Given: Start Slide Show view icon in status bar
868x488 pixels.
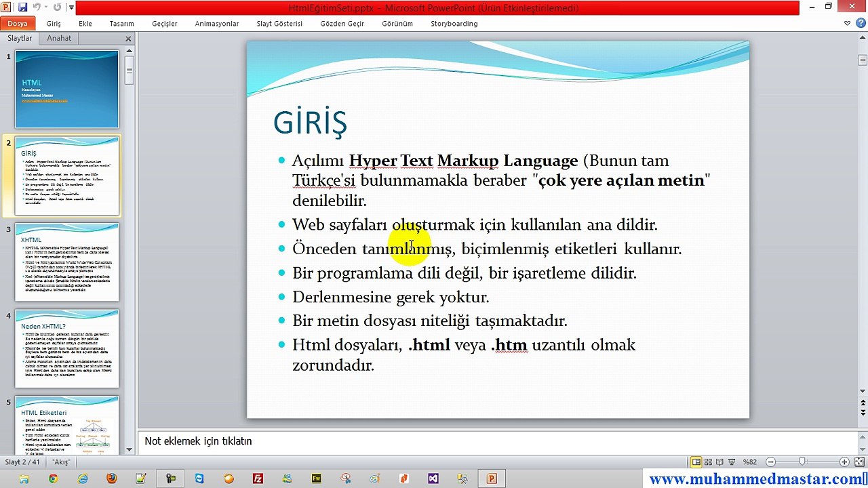Looking at the screenshot, I should pyautogui.click(x=733, y=462).
